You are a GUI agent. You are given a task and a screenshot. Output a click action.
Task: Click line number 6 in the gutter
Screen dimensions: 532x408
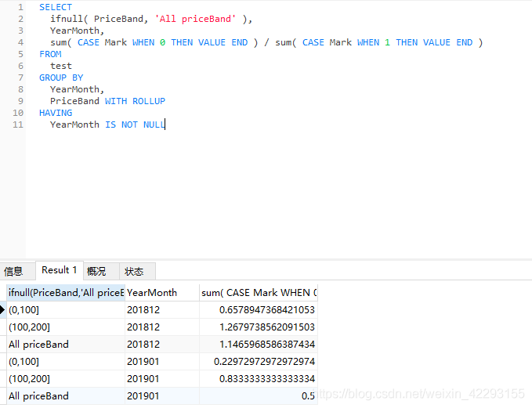click(x=20, y=66)
